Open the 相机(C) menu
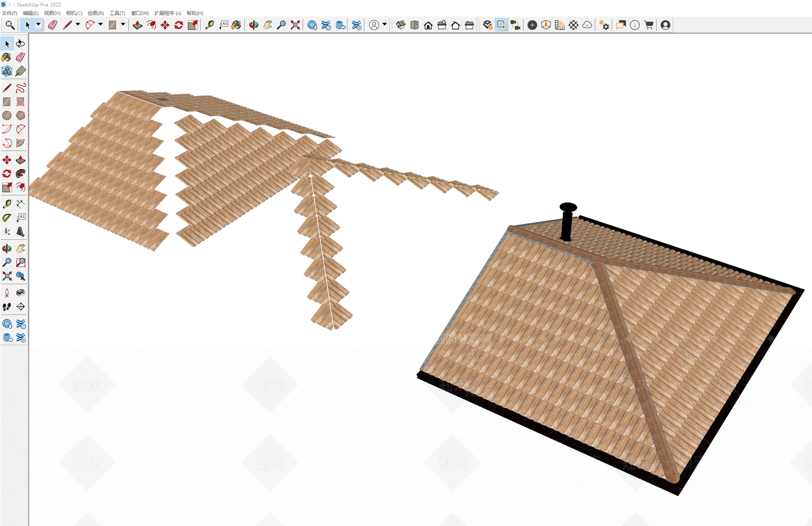The width and height of the screenshot is (812, 526). coord(74,13)
